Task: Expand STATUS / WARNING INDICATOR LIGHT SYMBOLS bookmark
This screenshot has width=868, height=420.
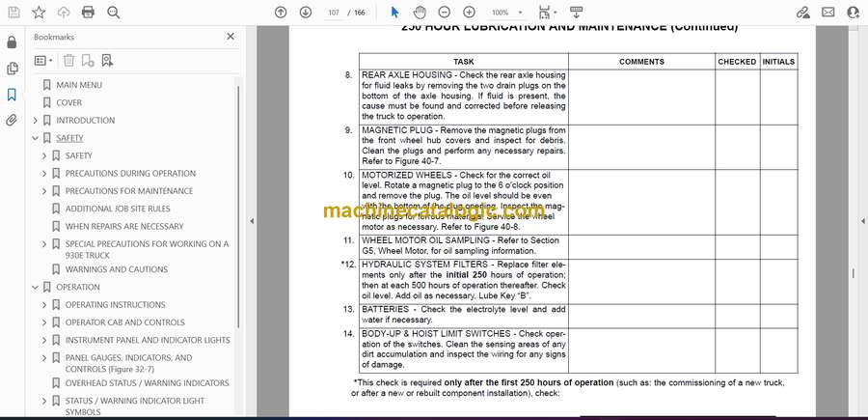Action: point(44,401)
